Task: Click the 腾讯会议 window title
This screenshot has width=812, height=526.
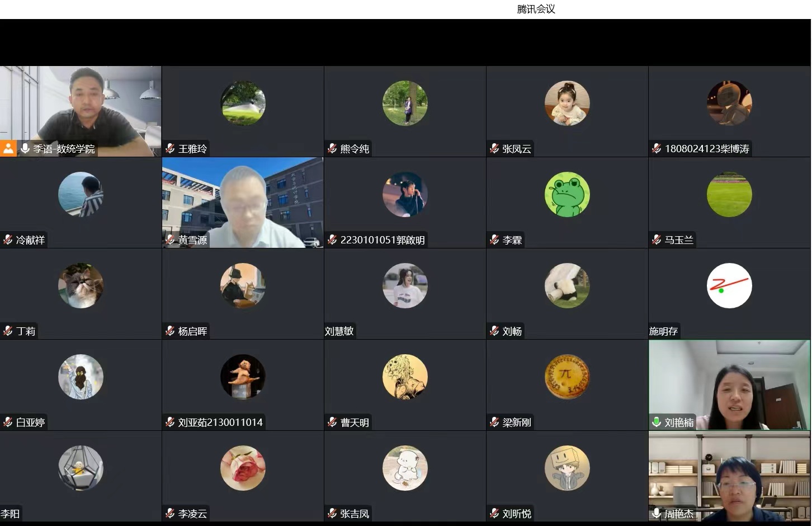Action: (x=536, y=9)
